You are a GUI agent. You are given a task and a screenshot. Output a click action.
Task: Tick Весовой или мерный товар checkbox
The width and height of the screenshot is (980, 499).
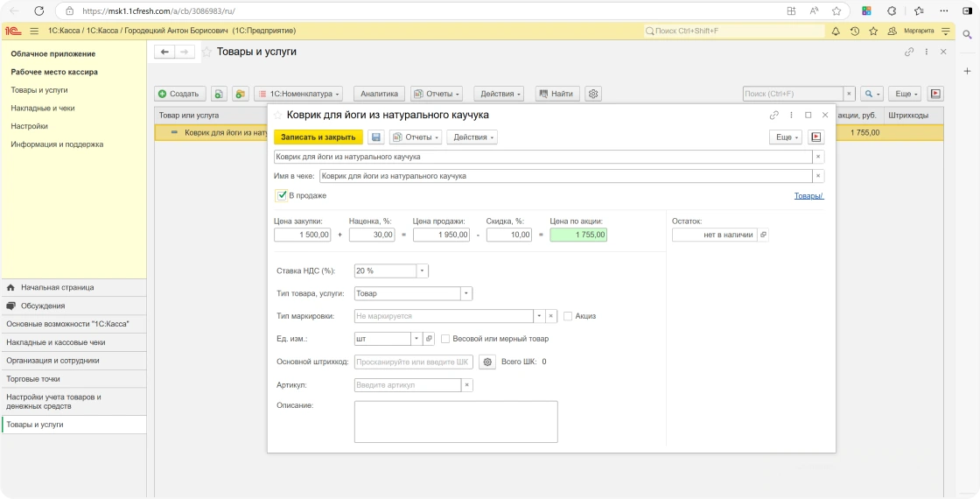[445, 339]
